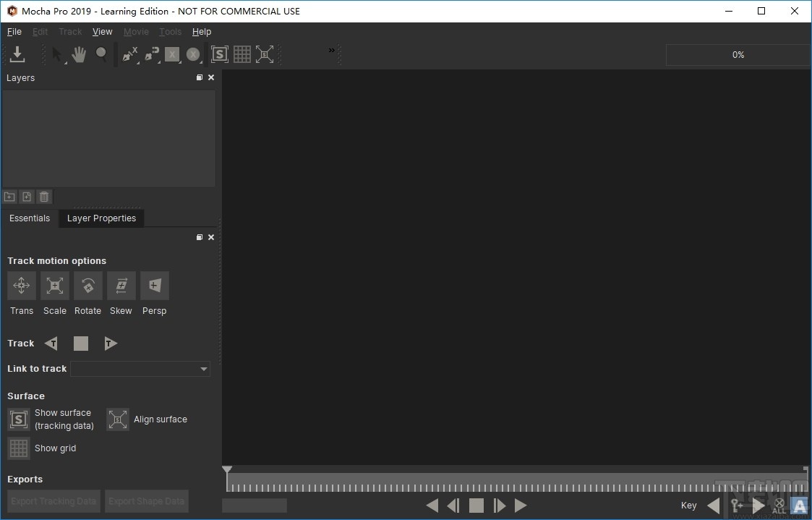Toggle the Persp track motion option
Image resolution: width=812 pixels, height=520 pixels.
[154, 285]
